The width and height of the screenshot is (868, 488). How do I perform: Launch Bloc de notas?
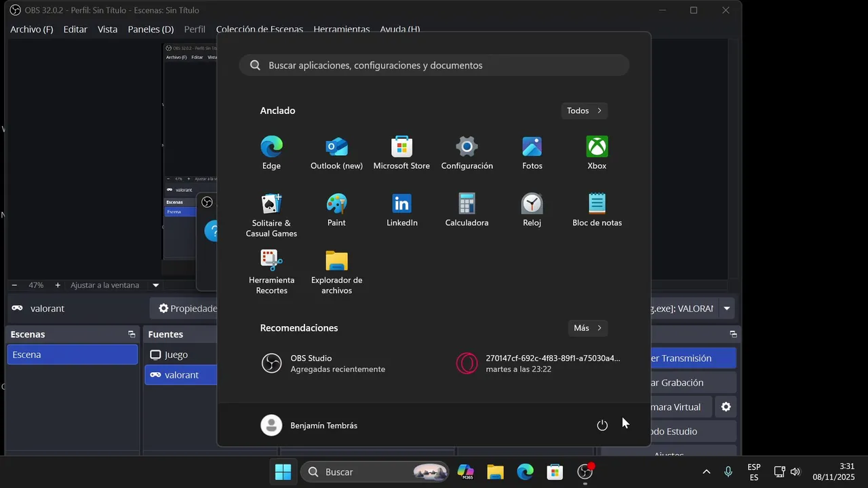click(x=597, y=210)
